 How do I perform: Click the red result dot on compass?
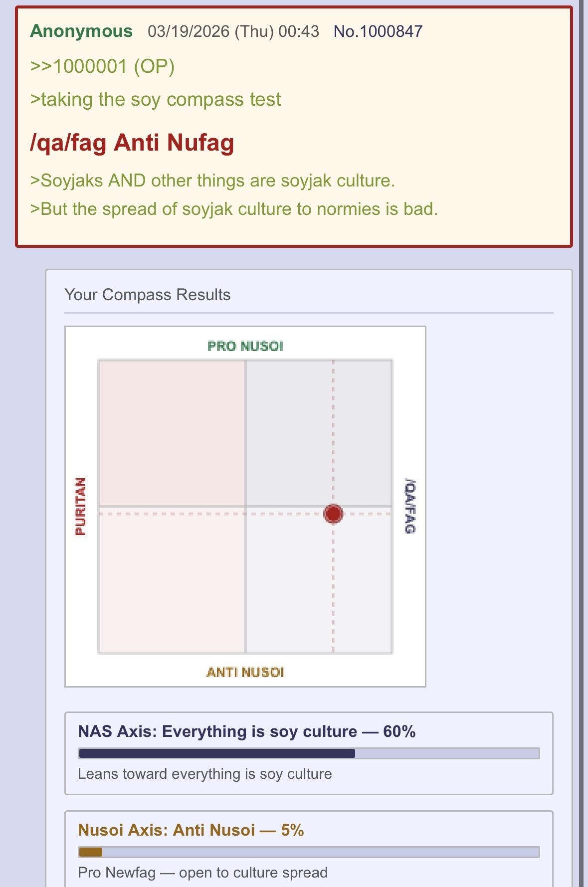[333, 514]
